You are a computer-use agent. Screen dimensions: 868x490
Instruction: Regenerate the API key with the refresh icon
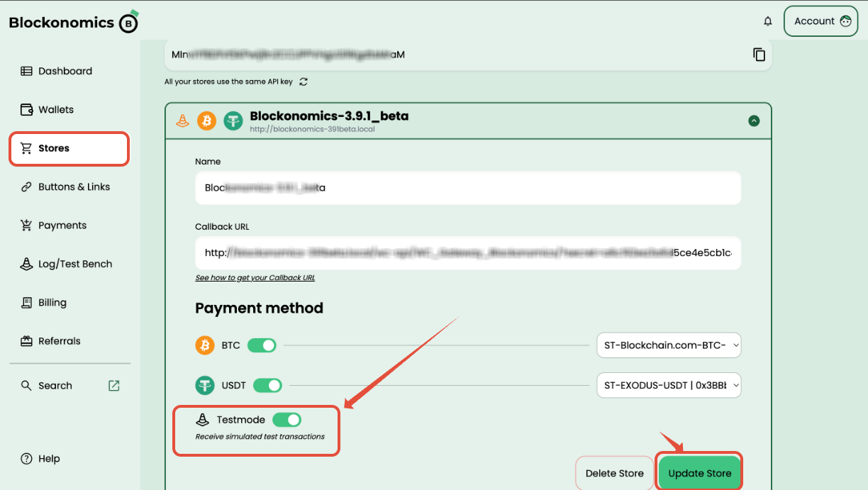click(304, 82)
